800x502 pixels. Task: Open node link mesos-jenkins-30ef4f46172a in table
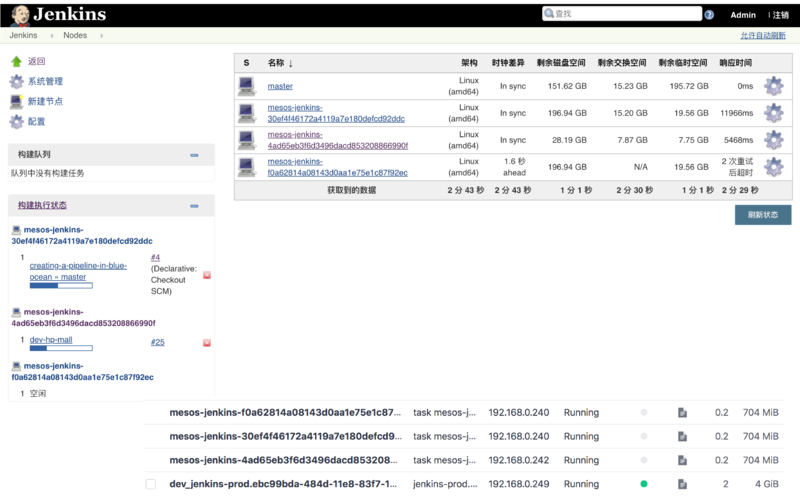pyautogui.click(x=336, y=113)
